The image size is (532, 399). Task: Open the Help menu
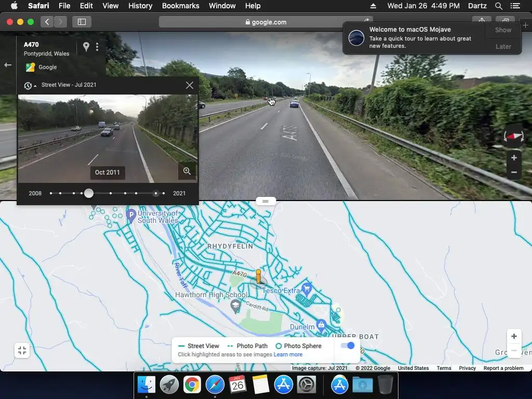coord(253,6)
